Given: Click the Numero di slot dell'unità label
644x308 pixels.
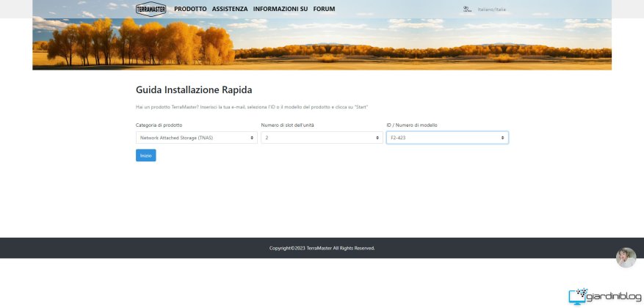Looking at the screenshot, I should coord(288,125).
